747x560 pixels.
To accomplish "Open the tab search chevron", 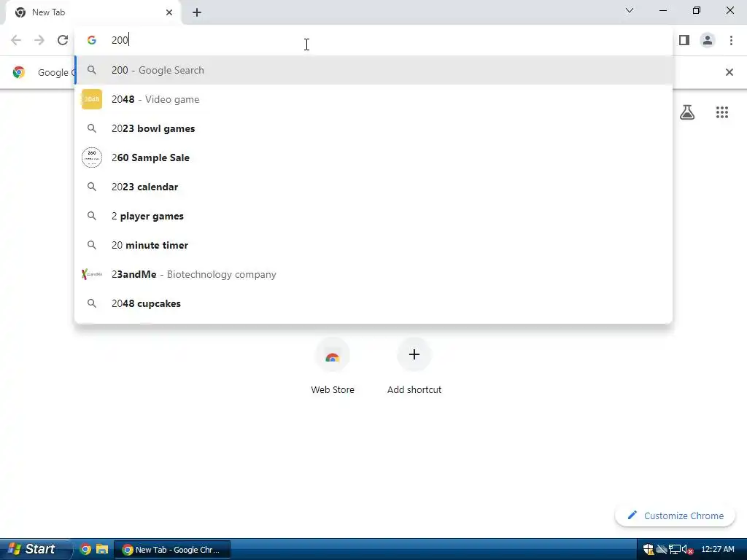I will point(630,10).
